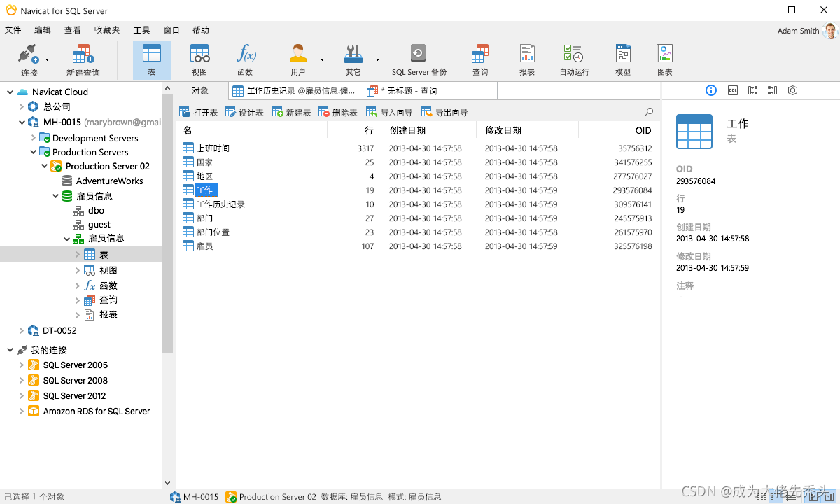Select the 雇员 table row
The image size is (840, 504).
pyautogui.click(x=417, y=246)
